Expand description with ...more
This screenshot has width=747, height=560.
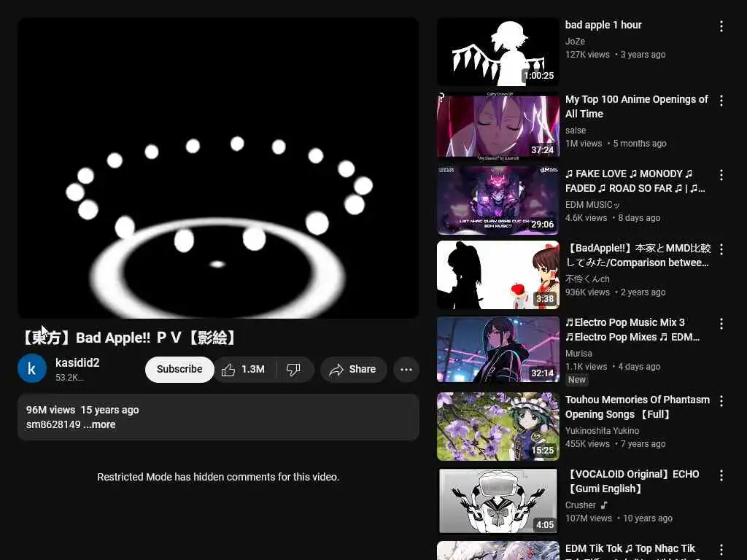99,425
